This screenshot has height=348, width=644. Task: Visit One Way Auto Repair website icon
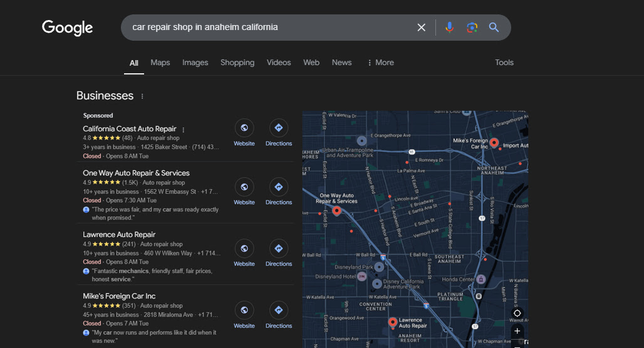coord(244,187)
